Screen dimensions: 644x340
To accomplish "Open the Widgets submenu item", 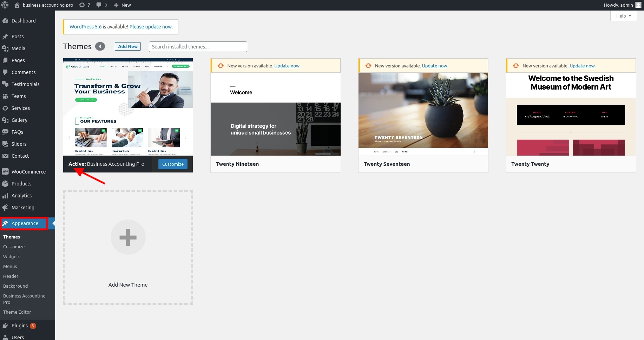I will (12, 257).
